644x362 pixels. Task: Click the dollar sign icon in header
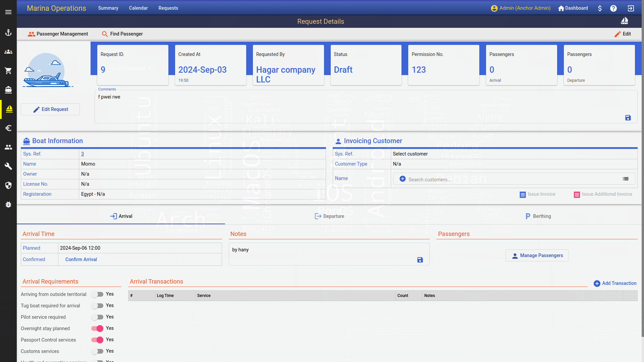(600, 8)
